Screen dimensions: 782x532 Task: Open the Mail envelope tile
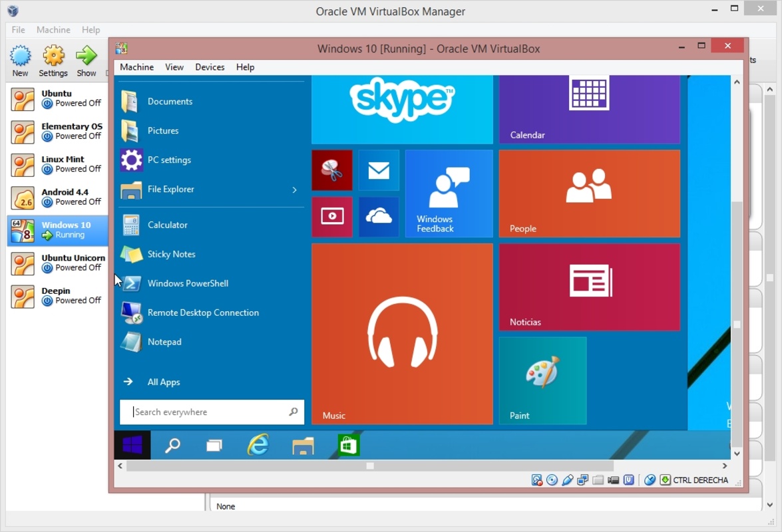pyautogui.click(x=379, y=170)
